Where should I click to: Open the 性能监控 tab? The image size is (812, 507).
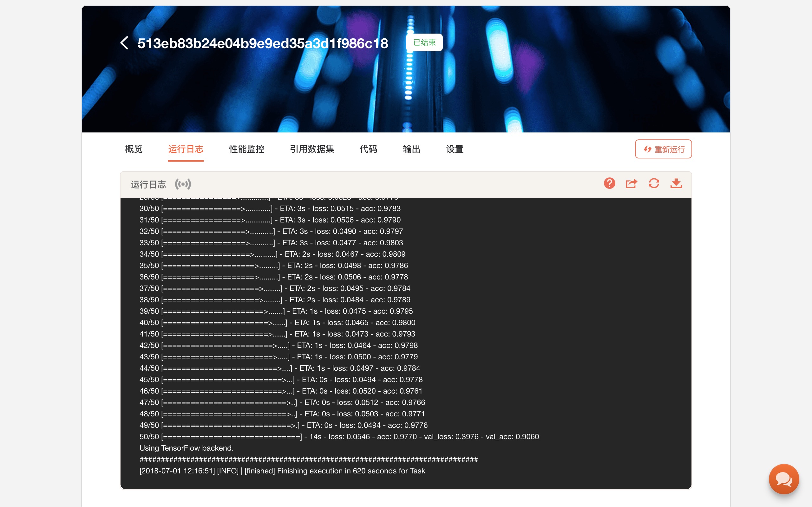[247, 149]
